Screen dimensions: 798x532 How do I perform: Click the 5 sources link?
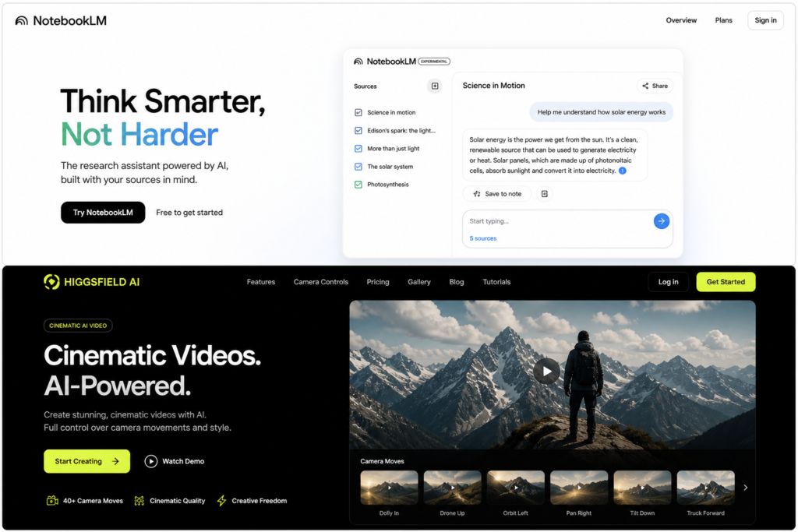(x=482, y=238)
